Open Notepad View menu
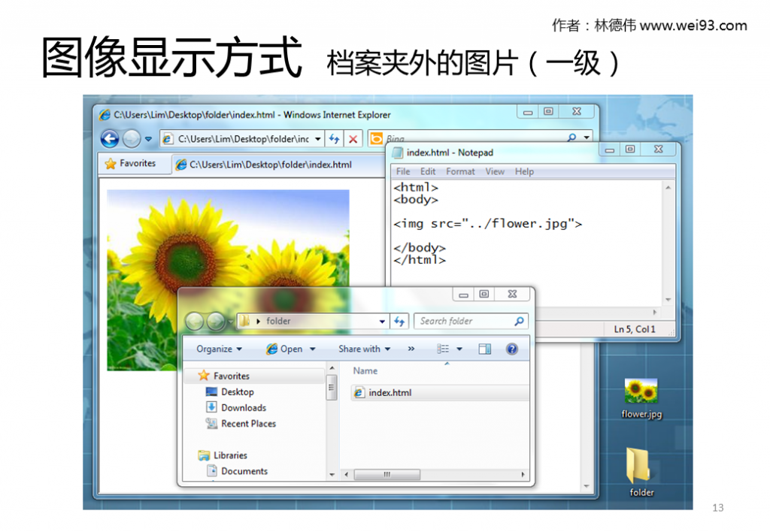This screenshot has width=770, height=532. 495,171
